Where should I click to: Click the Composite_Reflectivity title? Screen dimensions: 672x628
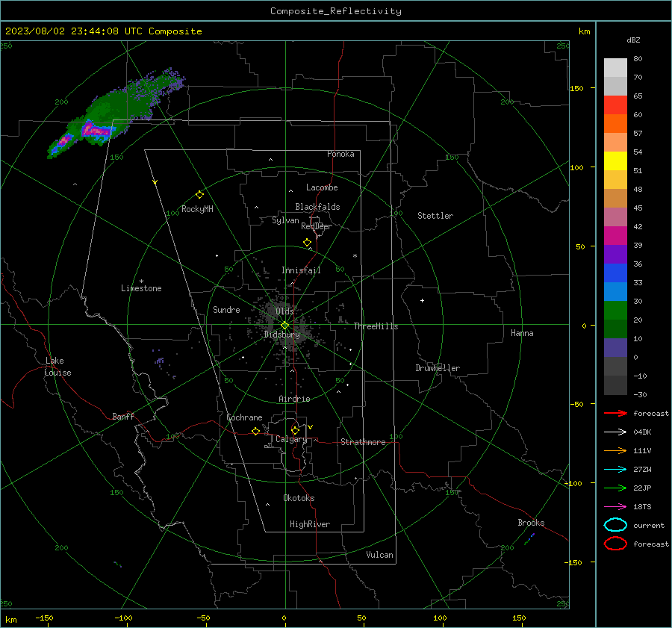tap(336, 11)
